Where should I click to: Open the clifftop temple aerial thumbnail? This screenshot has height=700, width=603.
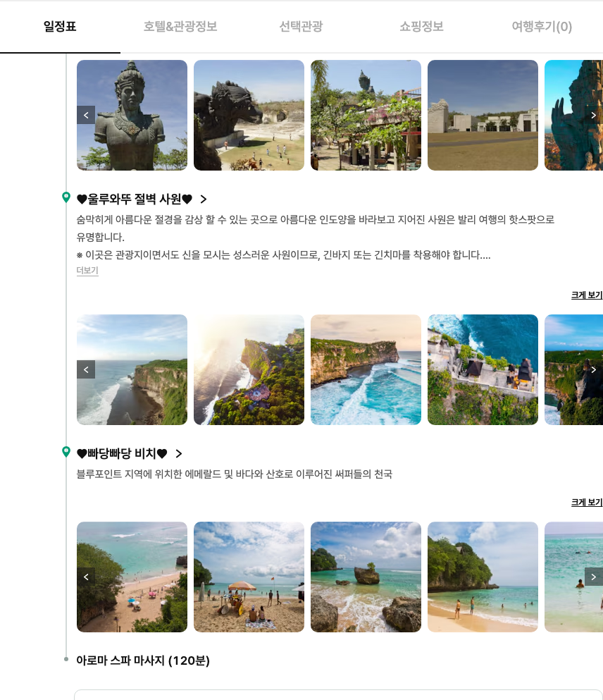point(483,369)
